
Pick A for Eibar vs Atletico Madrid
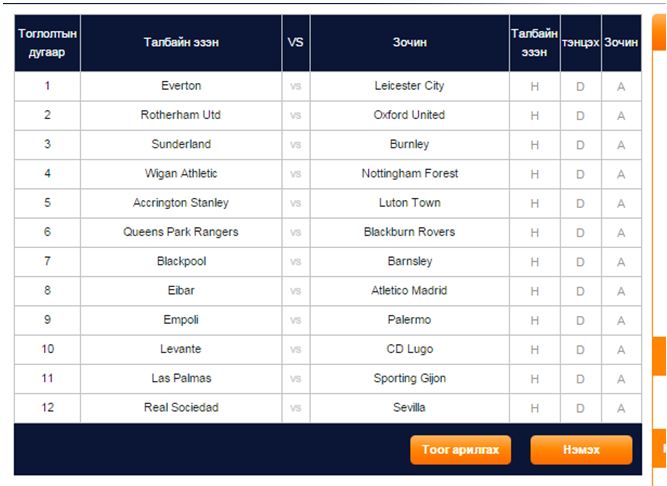(x=621, y=291)
